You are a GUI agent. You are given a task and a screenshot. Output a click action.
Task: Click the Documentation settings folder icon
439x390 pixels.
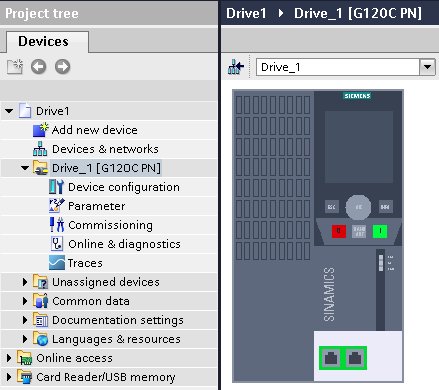tap(40, 320)
